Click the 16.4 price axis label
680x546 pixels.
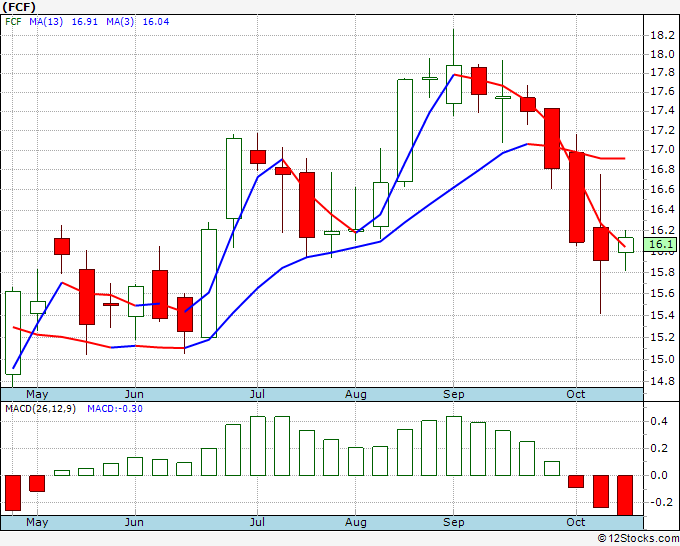tap(662, 209)
